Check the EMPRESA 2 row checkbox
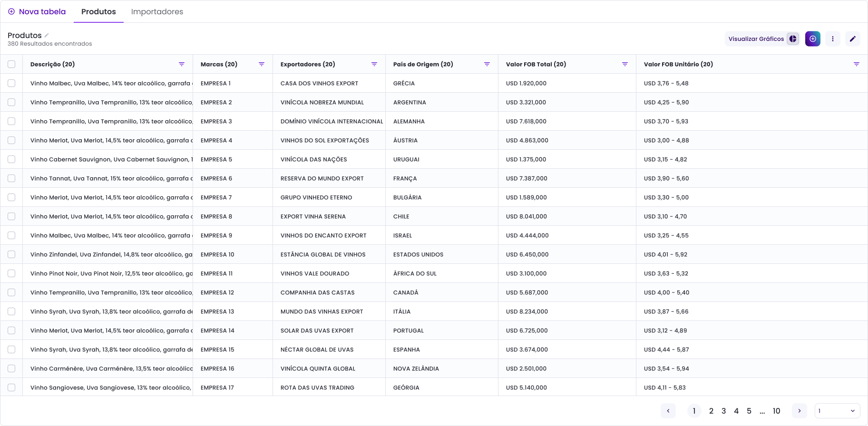The height and width of the screenshot is (426, 868). [x=11, y=102]
